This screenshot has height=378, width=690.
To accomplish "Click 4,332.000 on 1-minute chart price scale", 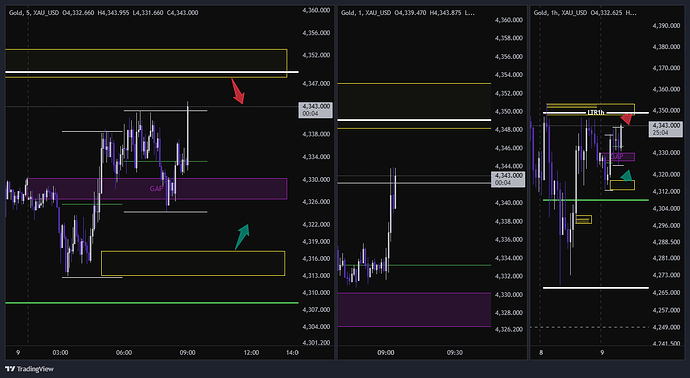I will pos(509,276).
